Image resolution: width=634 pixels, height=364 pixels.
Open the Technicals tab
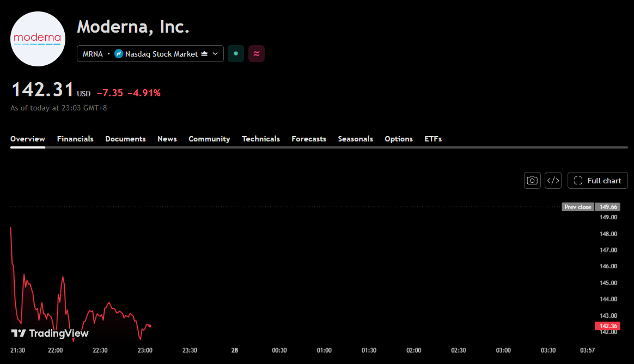(x=261, y=139)
